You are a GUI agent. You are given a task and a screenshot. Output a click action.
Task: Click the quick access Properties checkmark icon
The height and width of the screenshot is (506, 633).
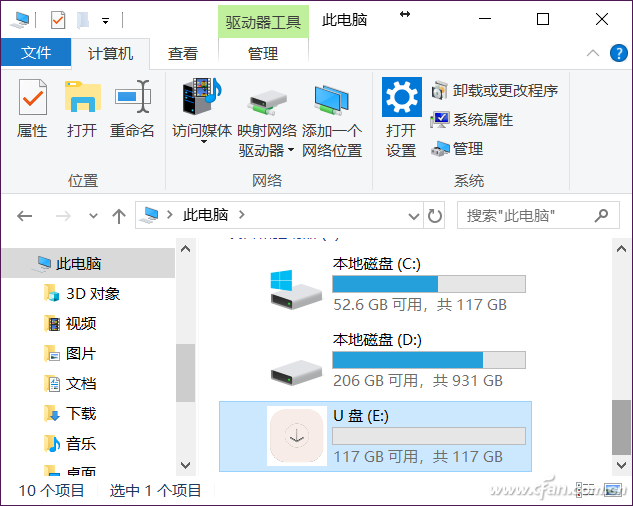tap(58, 20)
